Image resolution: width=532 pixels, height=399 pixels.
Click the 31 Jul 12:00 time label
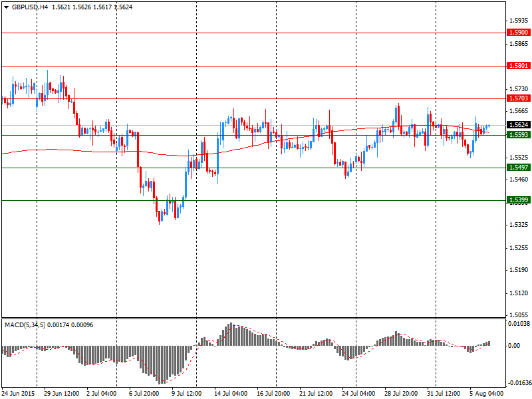coord(444,394)
